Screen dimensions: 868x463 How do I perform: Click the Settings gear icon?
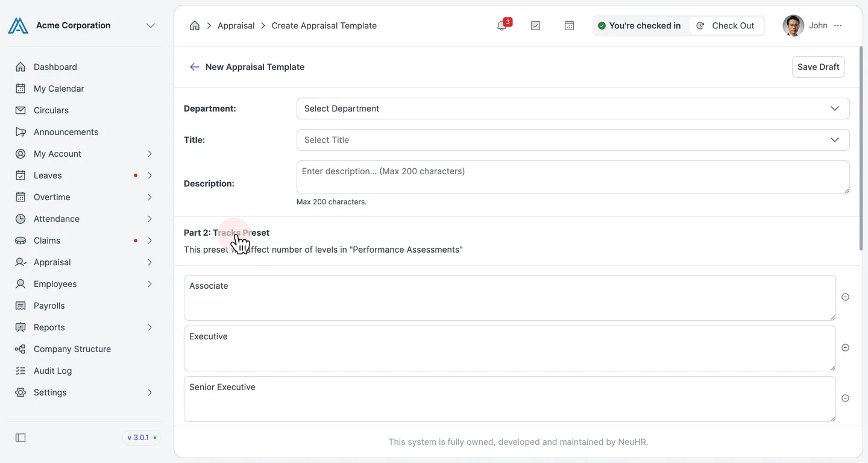click(20, 392)
